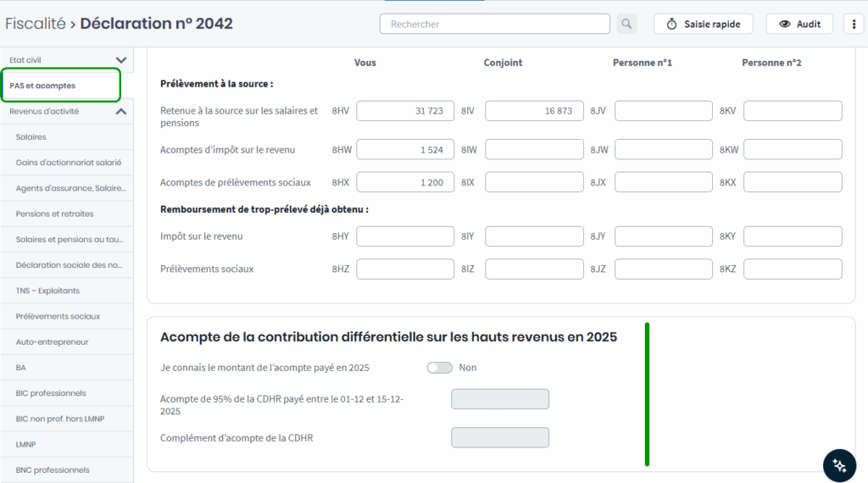Select the 8IV conjoint retenue field
This screenshot has width=868, height=483.
534,111
